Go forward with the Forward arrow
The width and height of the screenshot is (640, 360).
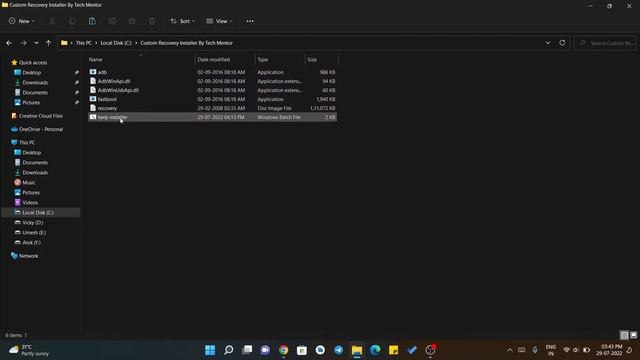coord(23,43)
